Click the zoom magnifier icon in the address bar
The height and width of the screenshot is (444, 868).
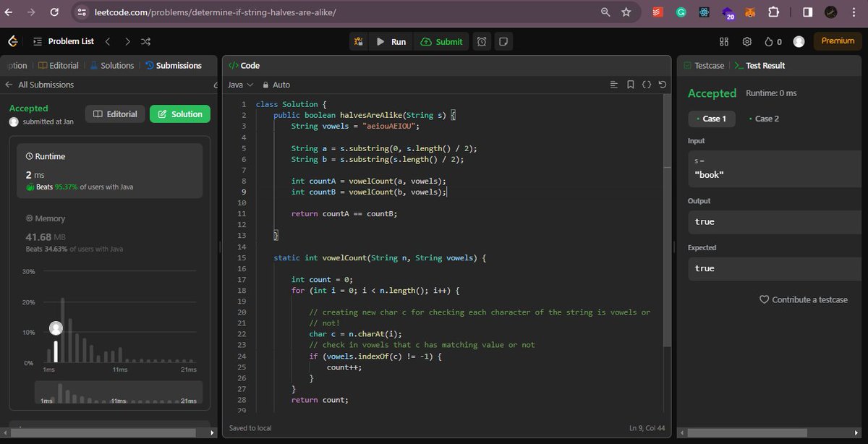605,12
